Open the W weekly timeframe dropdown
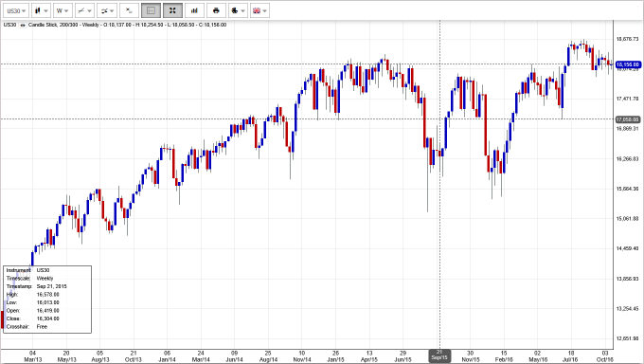The width and height of the screenshot is (644, 364). point(63,10)
